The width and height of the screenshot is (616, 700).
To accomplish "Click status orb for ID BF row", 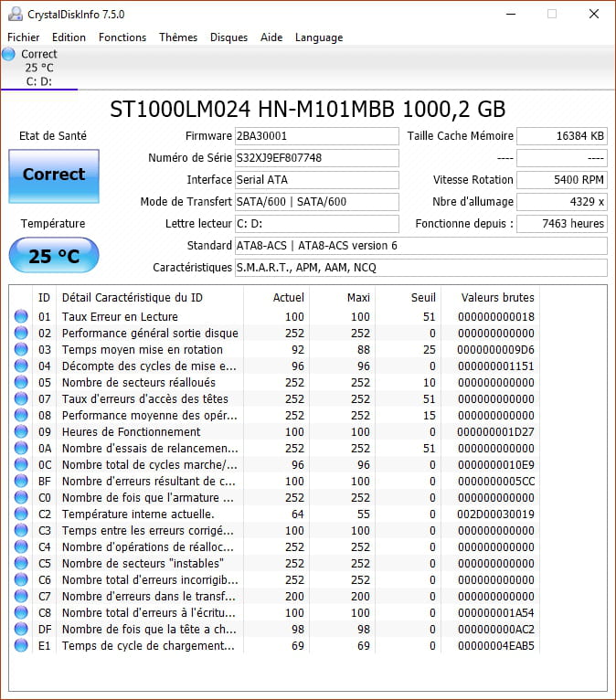I will tap(21, 481).
